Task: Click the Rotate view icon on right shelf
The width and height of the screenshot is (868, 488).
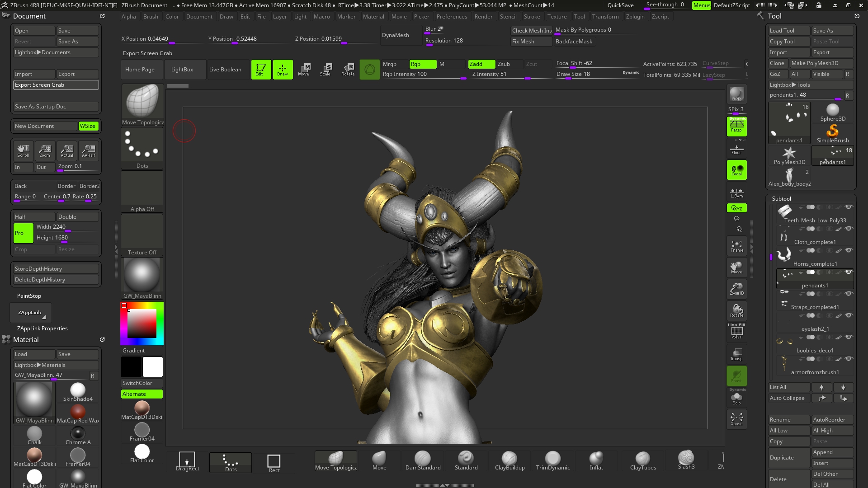Action: (x=736, y=311)
